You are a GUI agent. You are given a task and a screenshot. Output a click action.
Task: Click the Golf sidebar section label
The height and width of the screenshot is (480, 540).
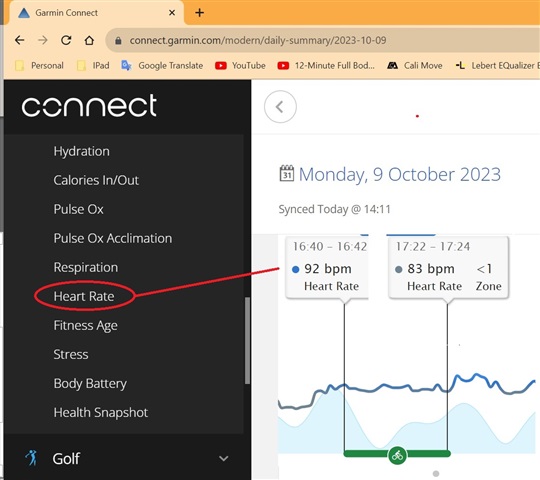pyautogui.click(x=66, y=459)
